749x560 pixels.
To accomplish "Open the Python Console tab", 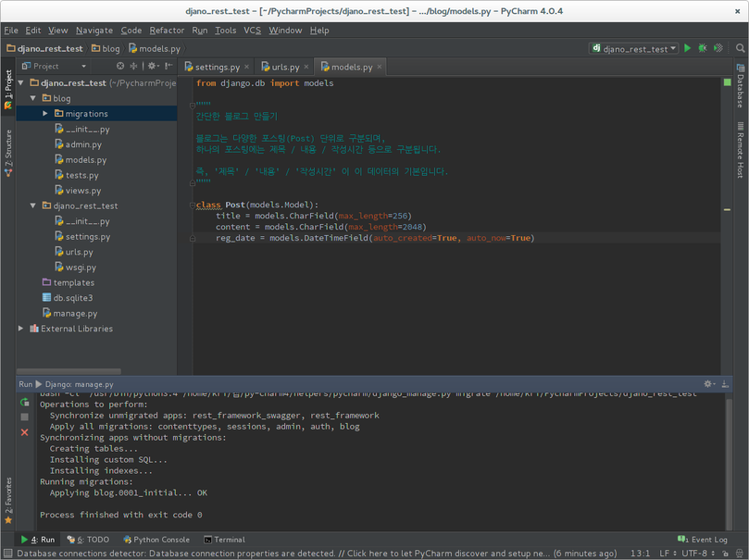I will pos(156,540).
